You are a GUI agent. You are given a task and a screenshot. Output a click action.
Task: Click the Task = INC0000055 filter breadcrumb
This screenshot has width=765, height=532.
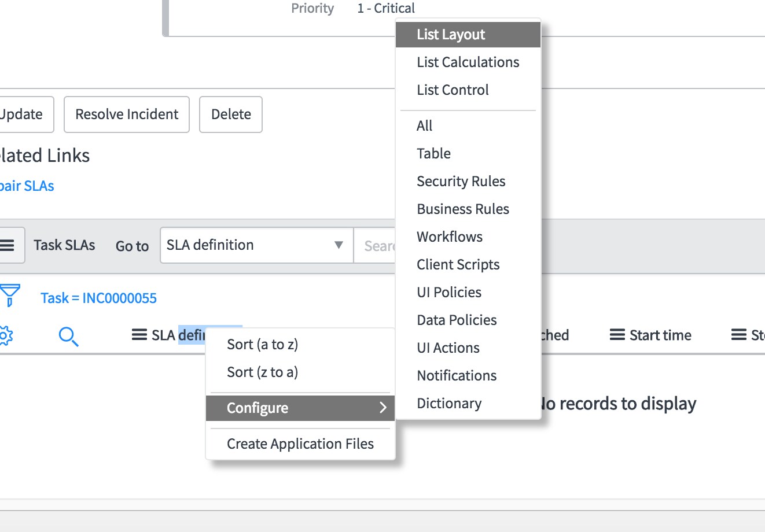[x=98, y=298]
